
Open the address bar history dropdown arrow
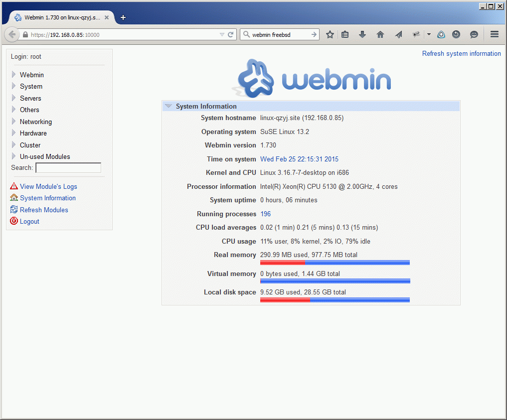point(222,34)
